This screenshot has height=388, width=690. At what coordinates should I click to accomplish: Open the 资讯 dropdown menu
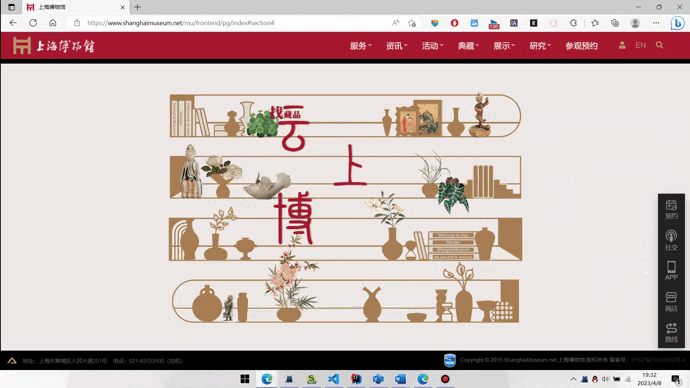396,46
